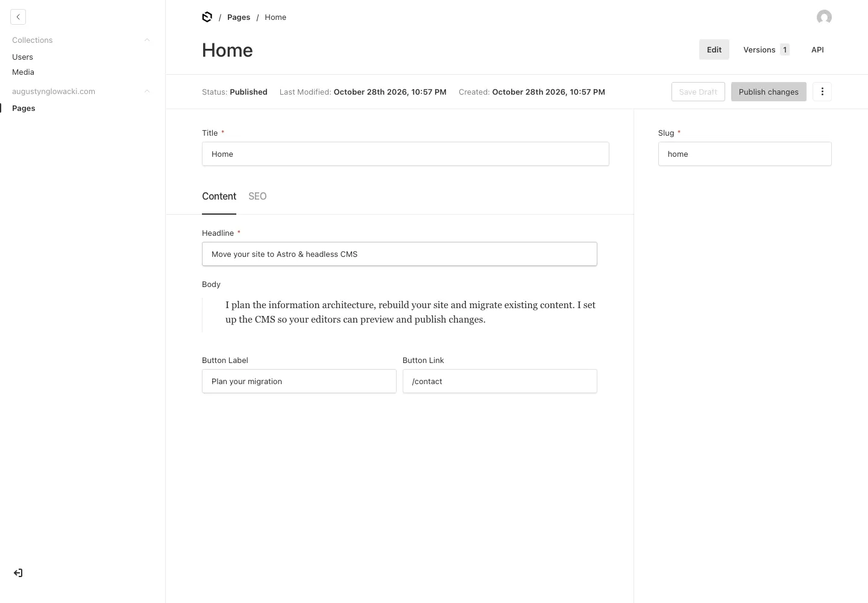Switch to the Edit view
Screen dimensions: 868x603
click(714, 49)
